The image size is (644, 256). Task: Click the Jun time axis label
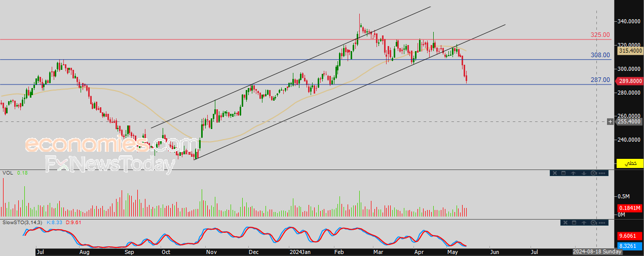coord(495,251)
